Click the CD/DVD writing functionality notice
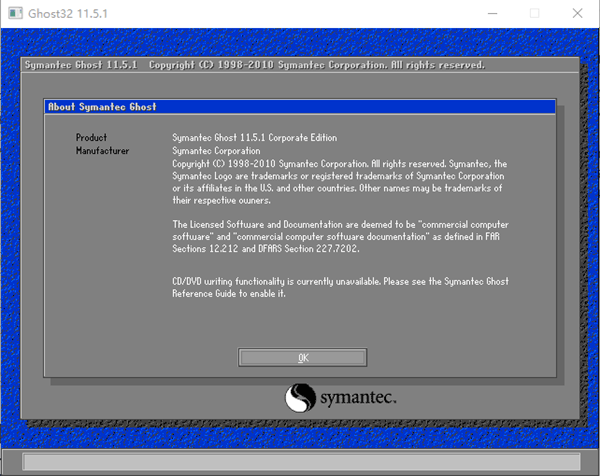The image size is (600, 476). point(340,288)
